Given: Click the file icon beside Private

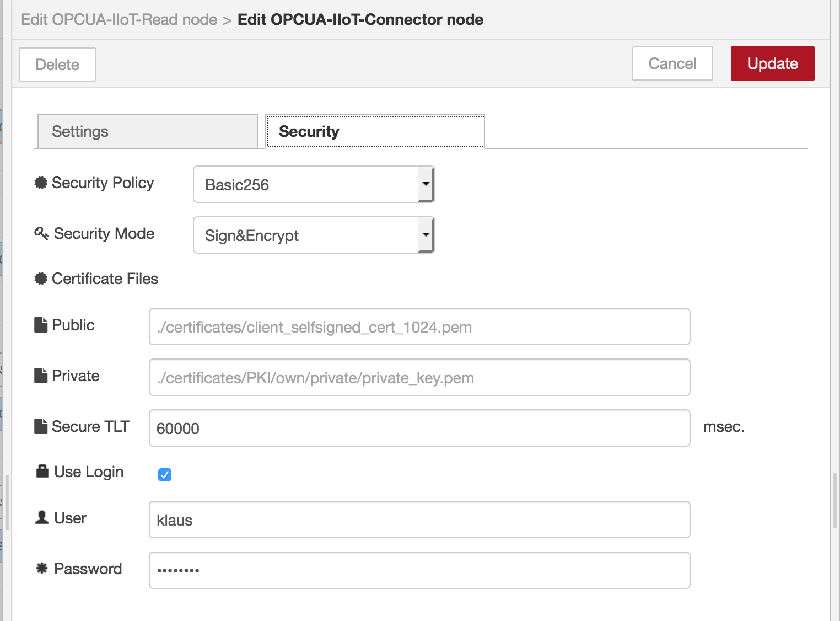Looking at the screenshot, I should coord(41,375).
